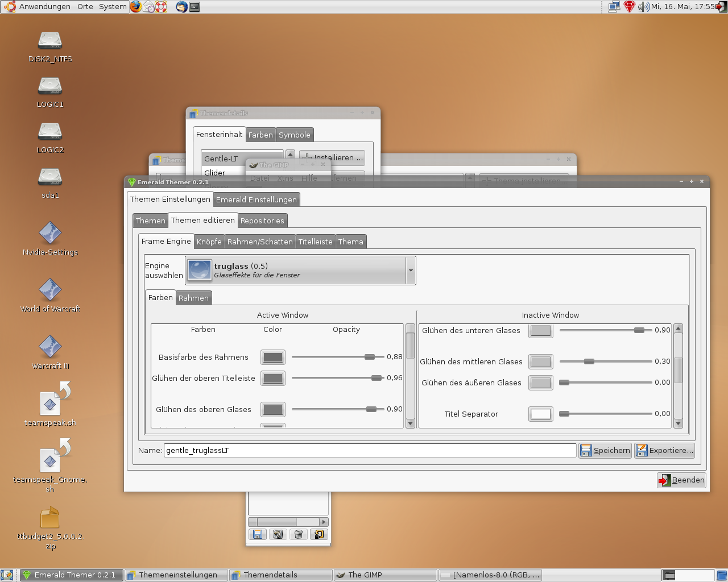The width and height of the screenshot is (728, 582).
Task: Open Titel Separator color swatch
Action: [541, 414]
